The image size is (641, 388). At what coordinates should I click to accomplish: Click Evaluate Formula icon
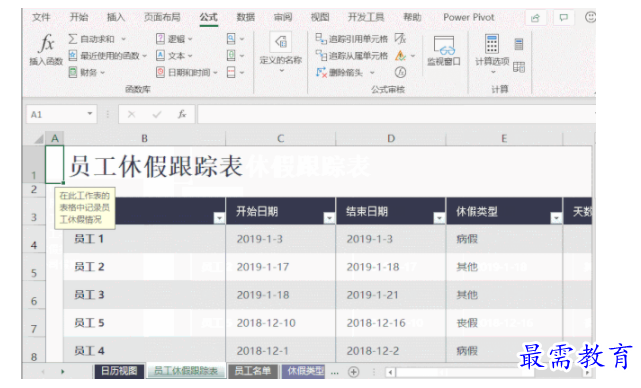400,72
